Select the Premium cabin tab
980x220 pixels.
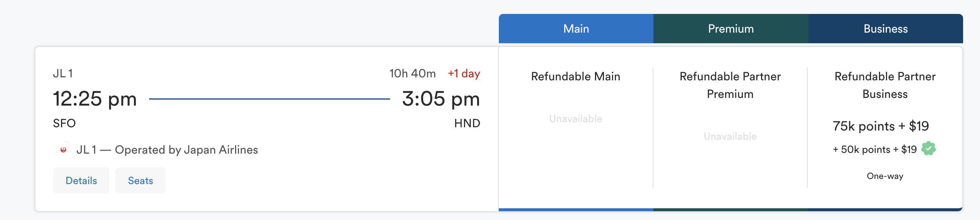click(731, 29)
